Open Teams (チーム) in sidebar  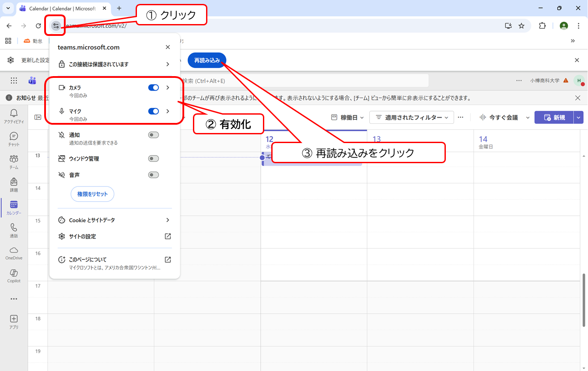click(14, 161)
